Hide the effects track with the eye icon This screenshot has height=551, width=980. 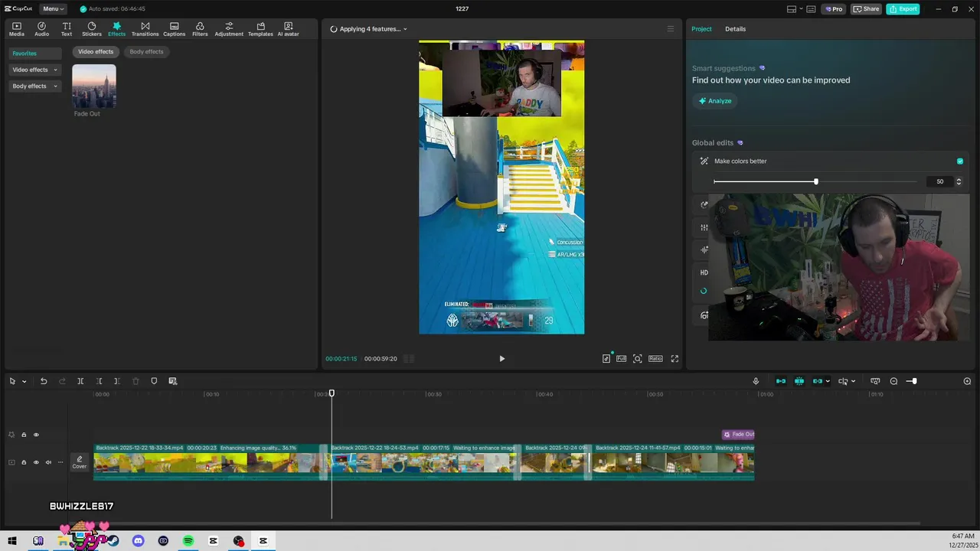point(36,435)
